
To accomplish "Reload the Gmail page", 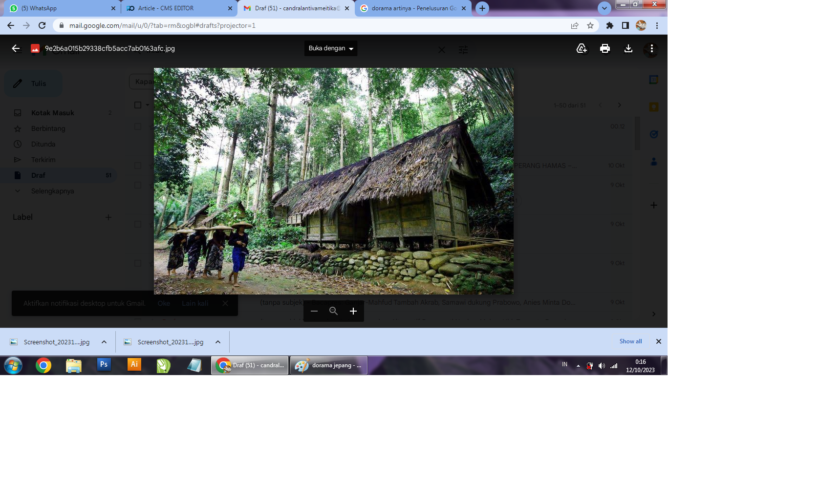I will pos(42,25).
